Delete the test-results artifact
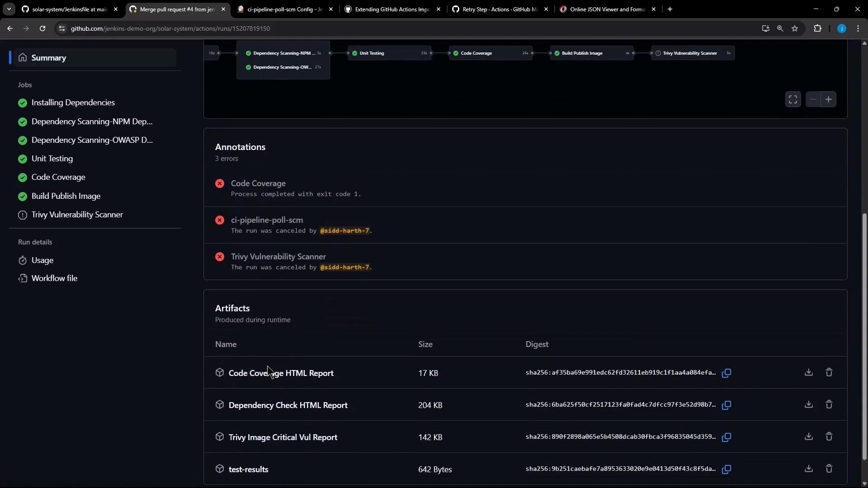The width and height of the screenshot is (868, 488). click(829, 469)
